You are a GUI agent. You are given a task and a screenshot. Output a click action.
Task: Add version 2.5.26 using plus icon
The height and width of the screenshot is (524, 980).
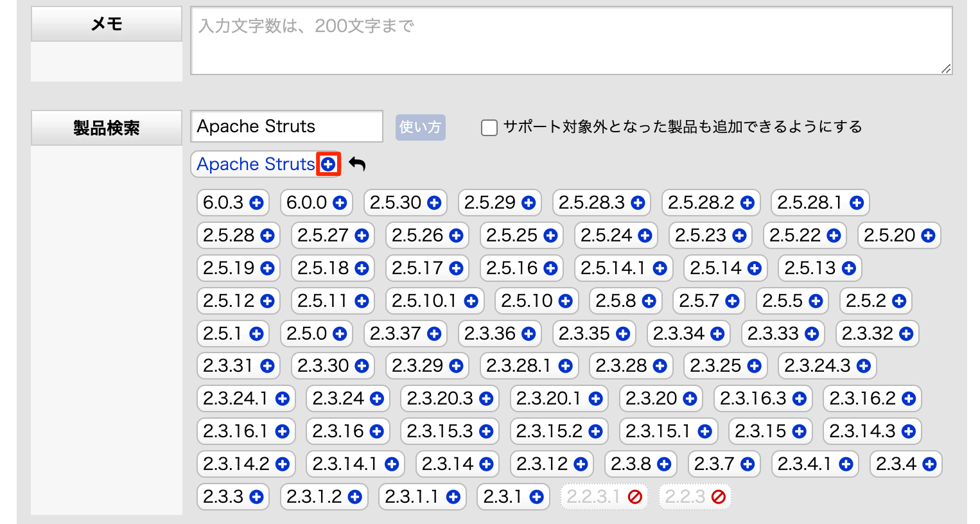pyautogui.click(x=456, y=236)
